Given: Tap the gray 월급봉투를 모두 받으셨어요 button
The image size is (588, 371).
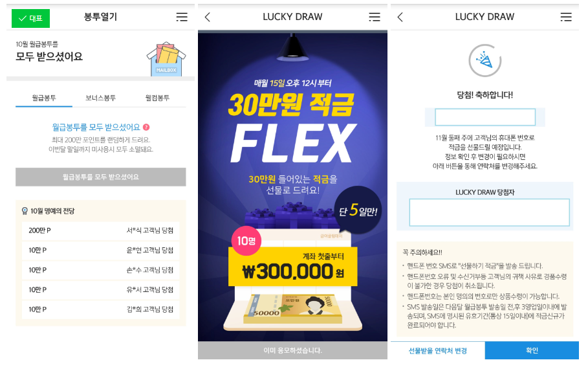Looking at the screenshot, I should 100,177.
